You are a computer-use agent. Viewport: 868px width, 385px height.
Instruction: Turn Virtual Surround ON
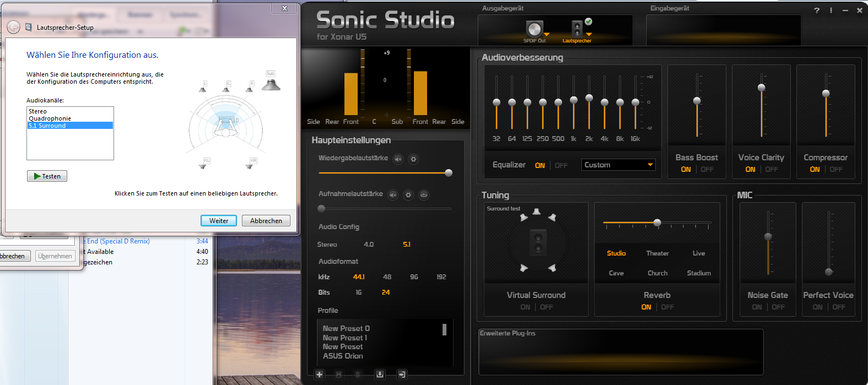525,307
